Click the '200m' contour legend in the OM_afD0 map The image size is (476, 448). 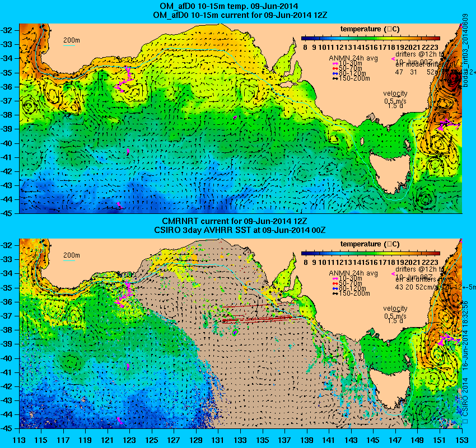(71, 41)
